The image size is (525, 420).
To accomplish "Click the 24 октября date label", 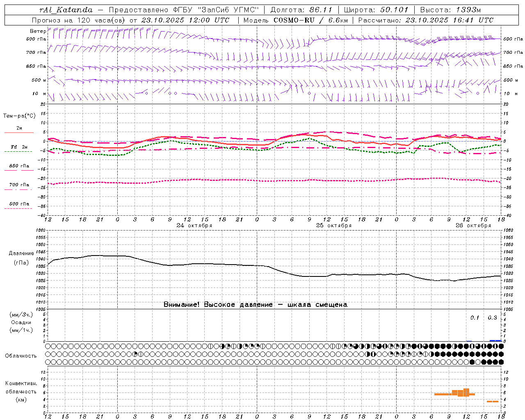I will click(x=194, y=226).
